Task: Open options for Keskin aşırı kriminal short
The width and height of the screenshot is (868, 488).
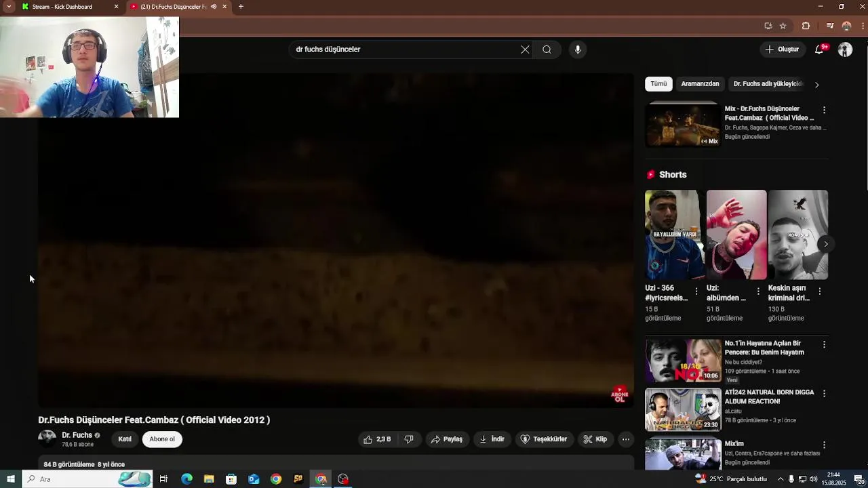Action: click(x=819, y=291)
